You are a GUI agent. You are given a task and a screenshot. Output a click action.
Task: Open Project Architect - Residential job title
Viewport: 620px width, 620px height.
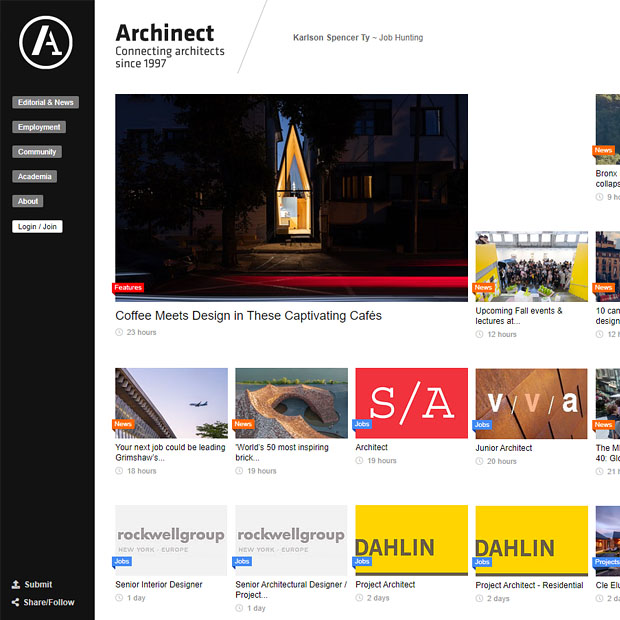click(529, 585)
